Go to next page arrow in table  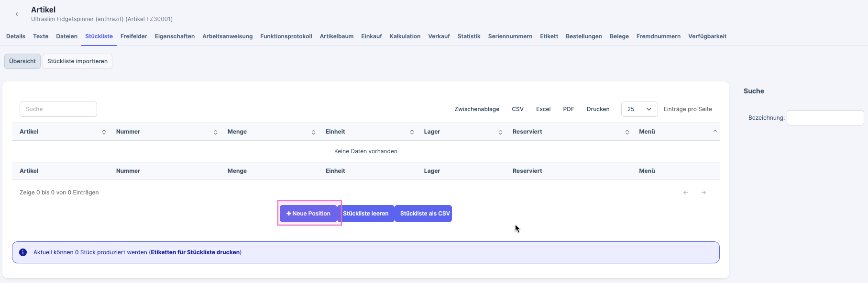click(x=703, y=192)
